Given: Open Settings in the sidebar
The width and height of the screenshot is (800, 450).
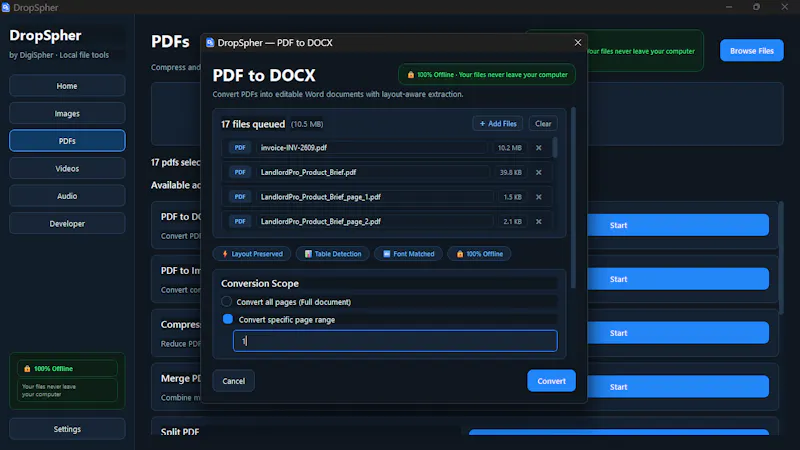Looking at the screenshot, I should (x=67, y=429).
